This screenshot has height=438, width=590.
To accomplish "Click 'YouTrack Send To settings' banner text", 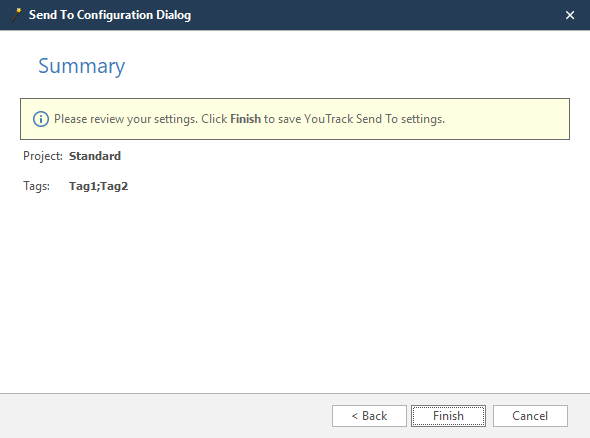I will (374, 119).
